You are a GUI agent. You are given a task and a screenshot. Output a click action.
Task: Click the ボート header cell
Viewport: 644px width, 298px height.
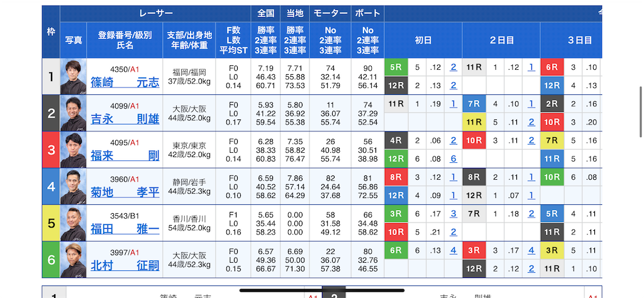pyautogui.click(x=367, y=14)
